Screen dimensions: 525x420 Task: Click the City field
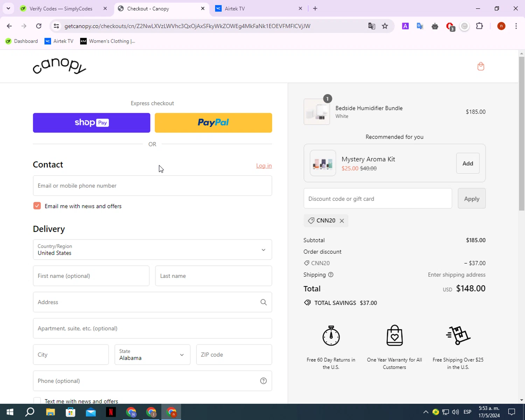pyautogui.click(x=71, y=355)
